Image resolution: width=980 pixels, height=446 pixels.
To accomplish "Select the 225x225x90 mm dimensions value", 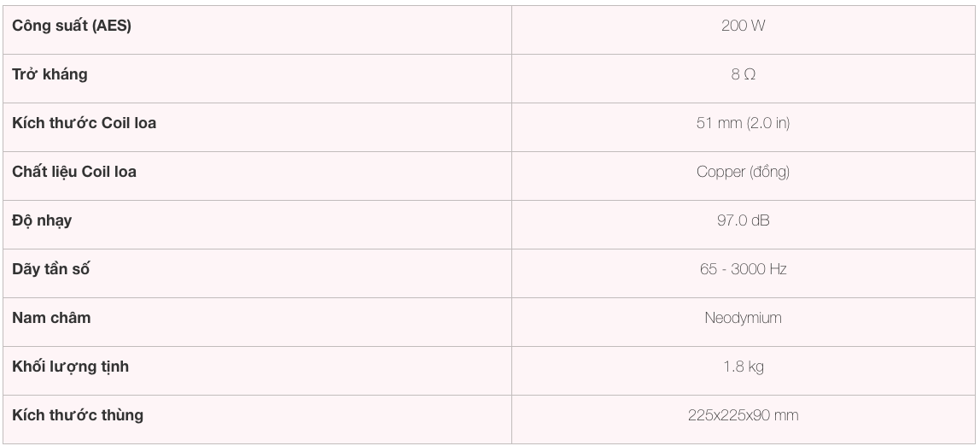I will [744, 415].
